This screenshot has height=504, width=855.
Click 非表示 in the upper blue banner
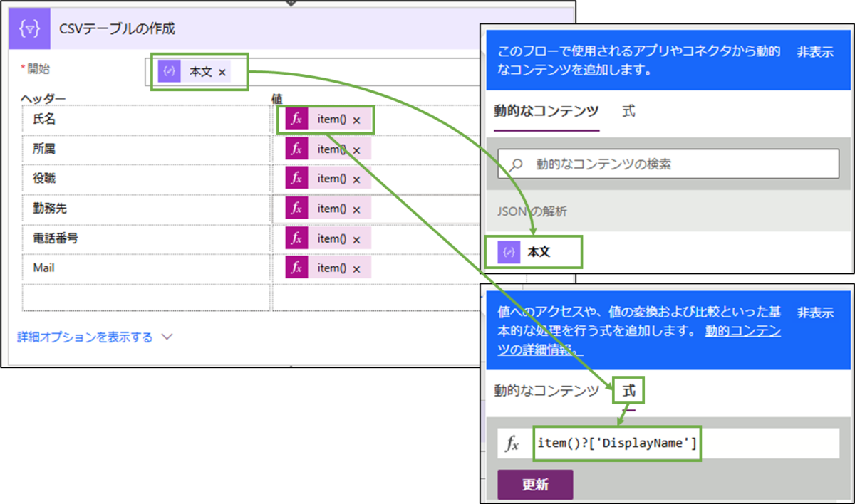tap(815, 52)
